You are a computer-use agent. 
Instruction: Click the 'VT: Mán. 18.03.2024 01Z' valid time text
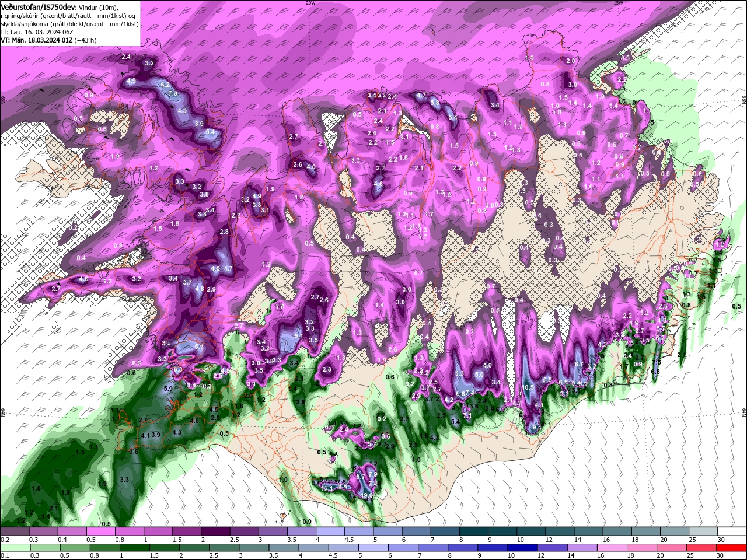(x=36, y=40)
